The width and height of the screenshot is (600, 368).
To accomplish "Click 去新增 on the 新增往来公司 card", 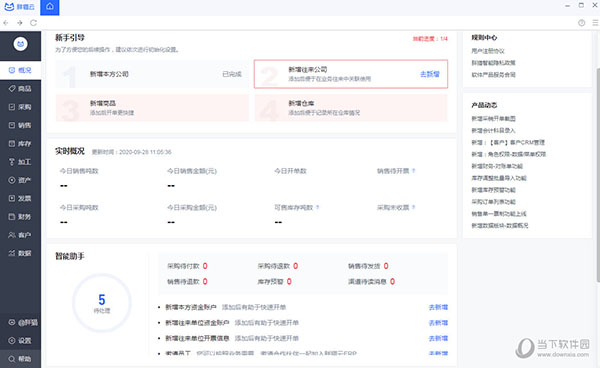I will point(430,74).
